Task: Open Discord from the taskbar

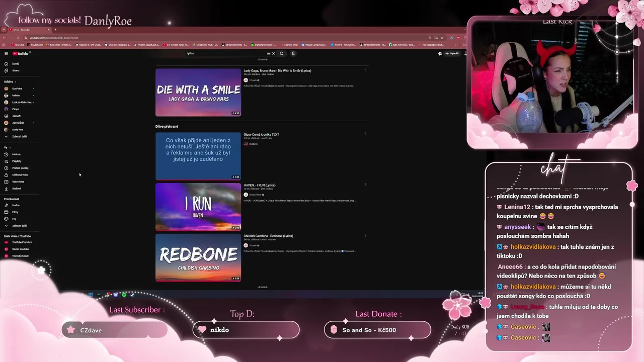Action: point(116,295)
